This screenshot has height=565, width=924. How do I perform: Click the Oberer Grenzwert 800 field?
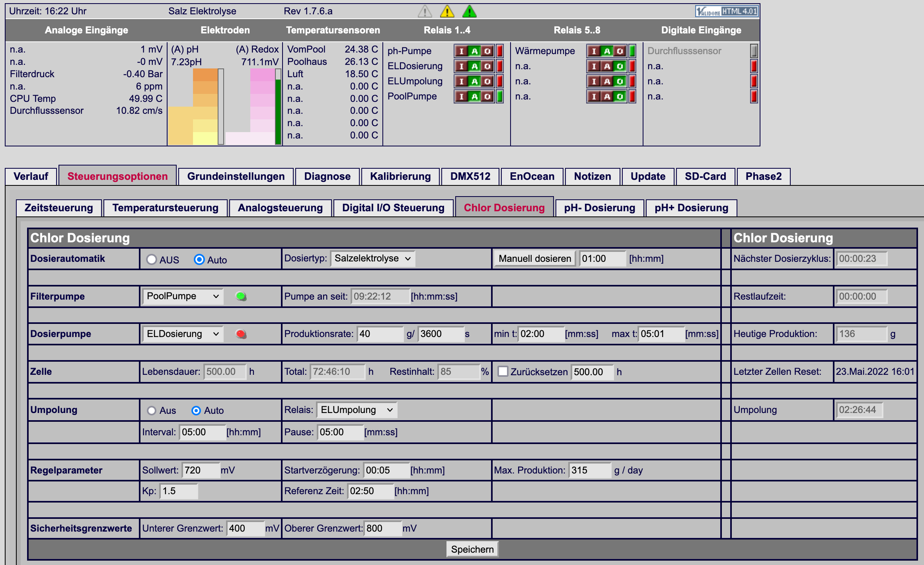383,528
